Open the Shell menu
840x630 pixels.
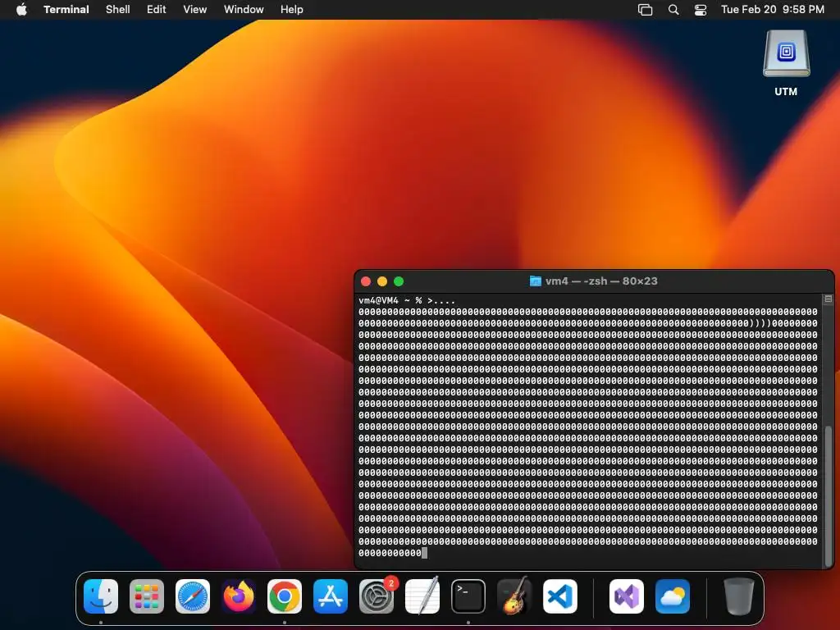[x=118, y=10]
